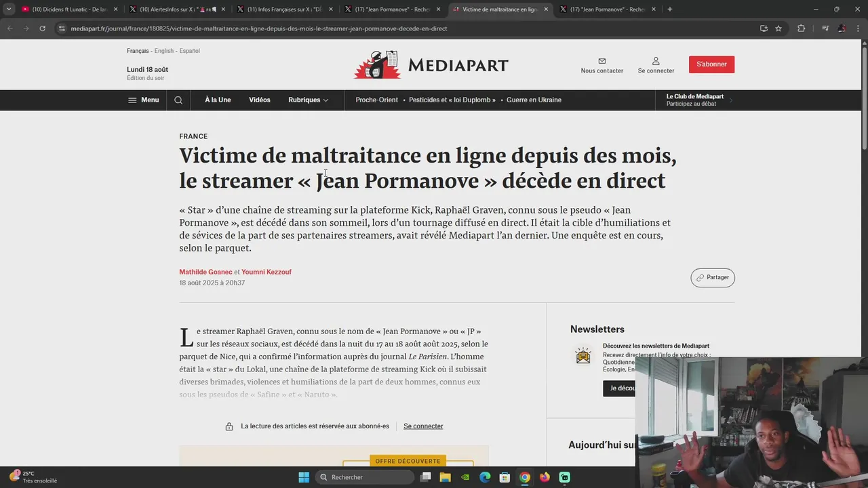Bookmark this page with the star icon
868x488 pixels.
pyautogui.click(x=778, y=28)
